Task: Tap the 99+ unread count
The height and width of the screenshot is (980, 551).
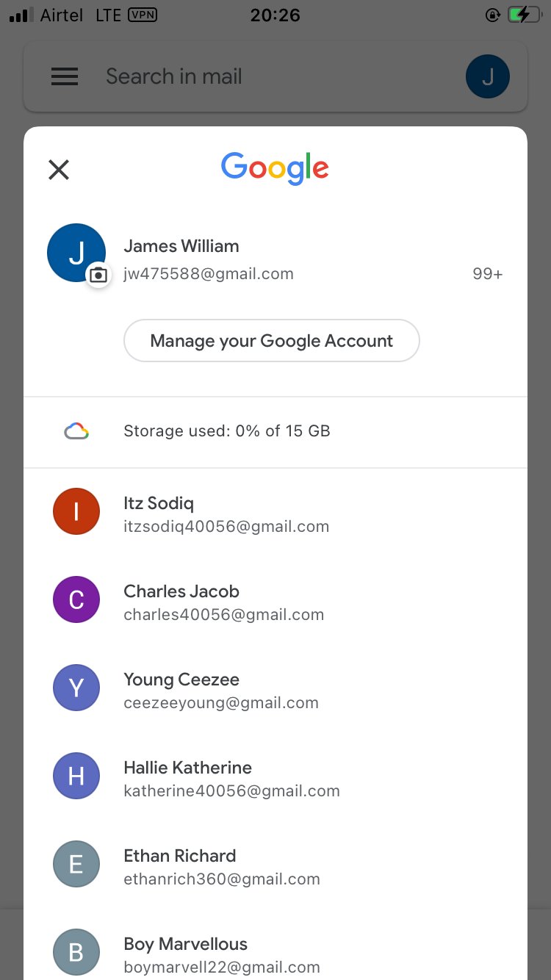Action: [x=488, y=274]
